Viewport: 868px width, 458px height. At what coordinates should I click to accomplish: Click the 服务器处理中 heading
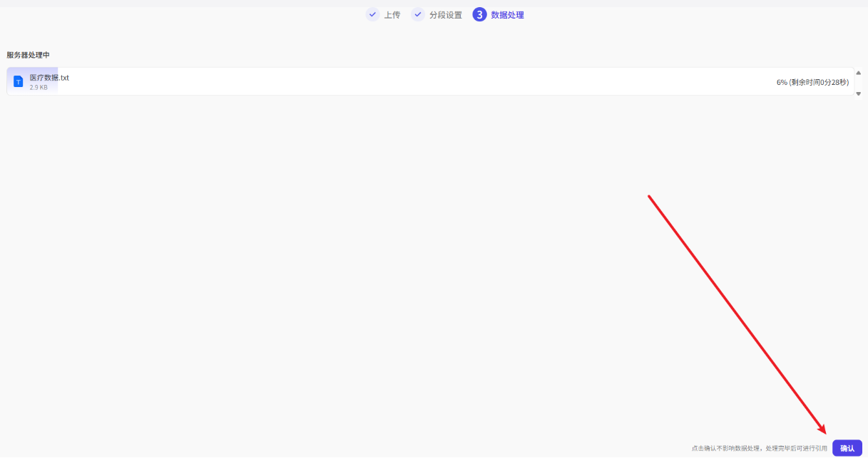coord(28,55)
